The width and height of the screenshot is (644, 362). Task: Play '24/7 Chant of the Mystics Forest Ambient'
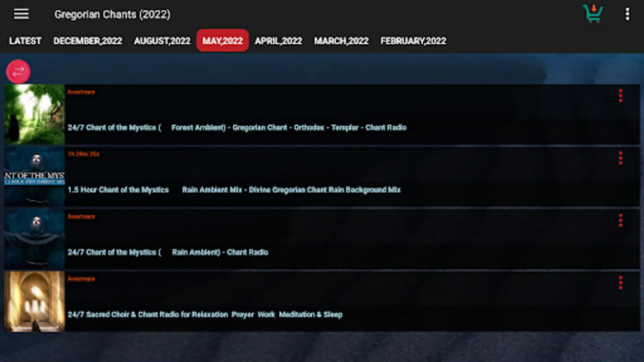coord(237,128)
